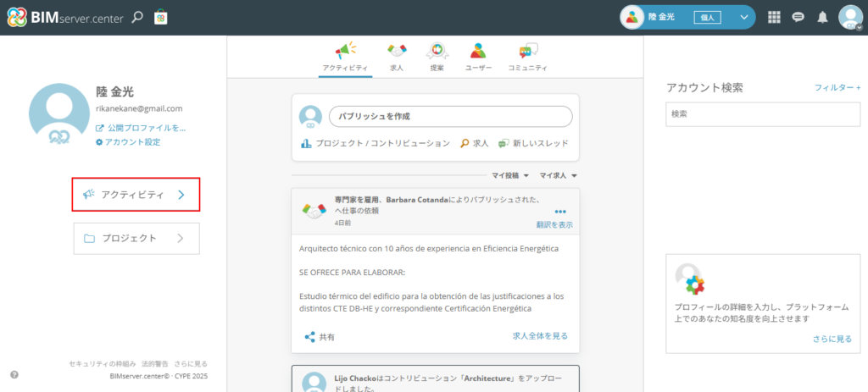Click Lijo Chacko avatar

[314, 383]
